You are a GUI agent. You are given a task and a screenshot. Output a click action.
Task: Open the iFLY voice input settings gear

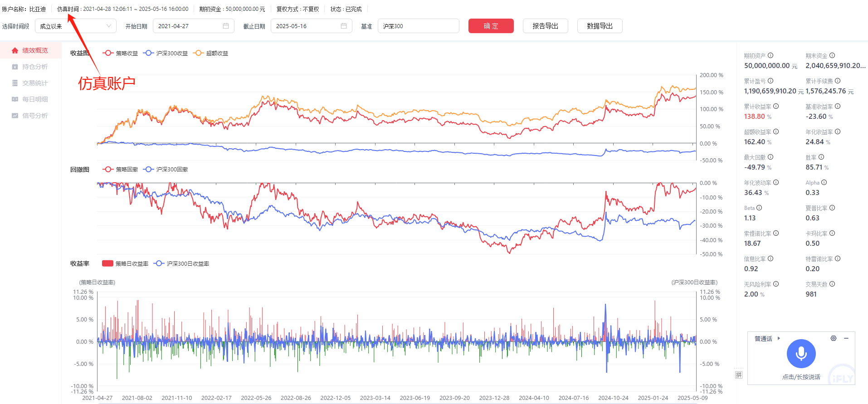[x=833, y=338]
